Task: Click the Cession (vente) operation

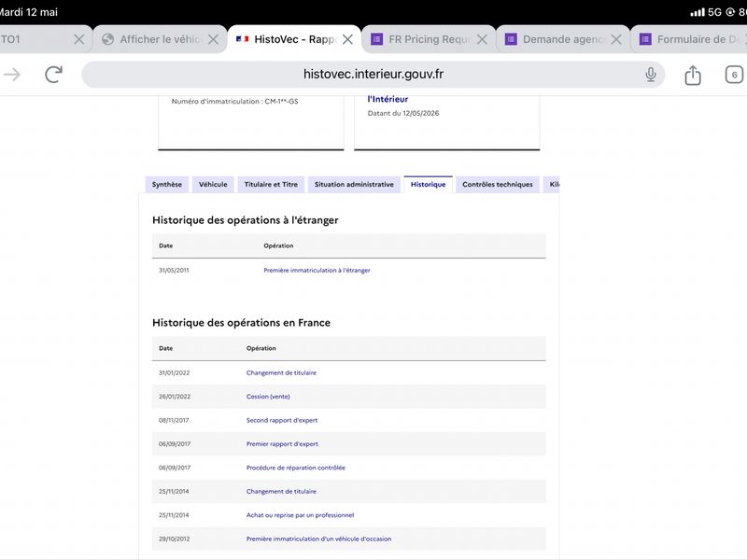Action: coord(268,396)
